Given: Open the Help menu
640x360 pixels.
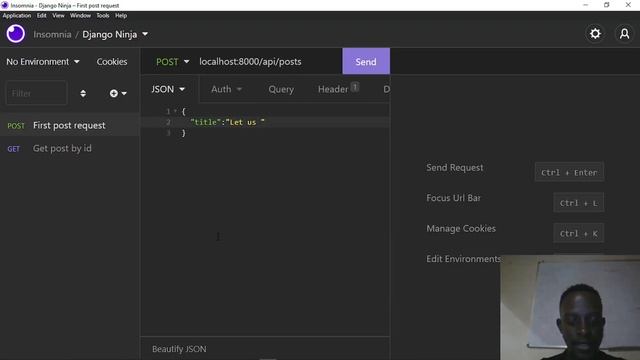Looking at the screenshot, I should (121, 16).
